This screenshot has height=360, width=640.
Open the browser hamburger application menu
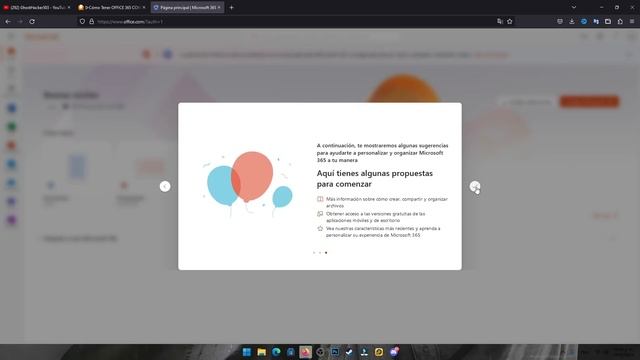[x=631, y=21]
